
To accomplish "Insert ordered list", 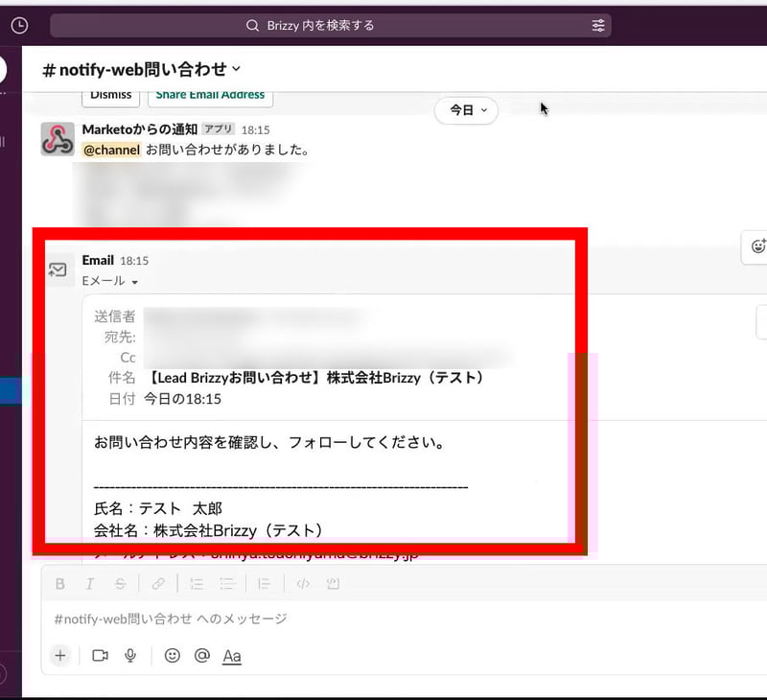I will 197,584.
